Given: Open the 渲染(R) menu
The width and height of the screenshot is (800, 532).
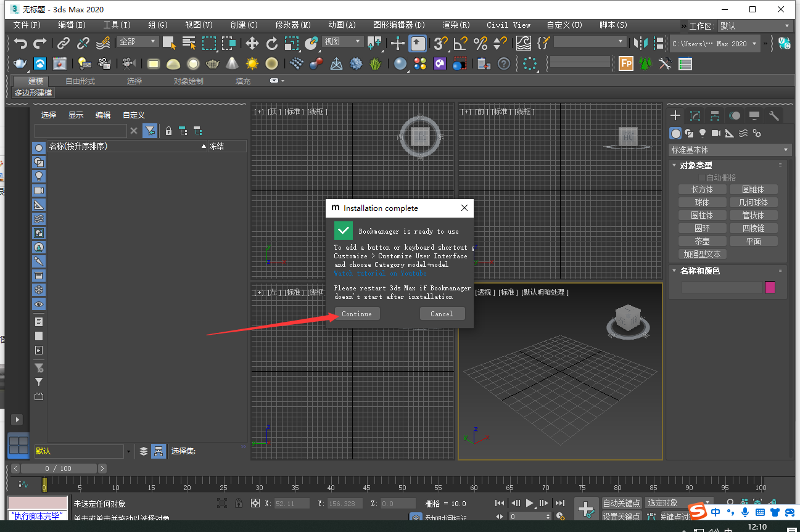Looking at the screenshot, I should [456, 25].
